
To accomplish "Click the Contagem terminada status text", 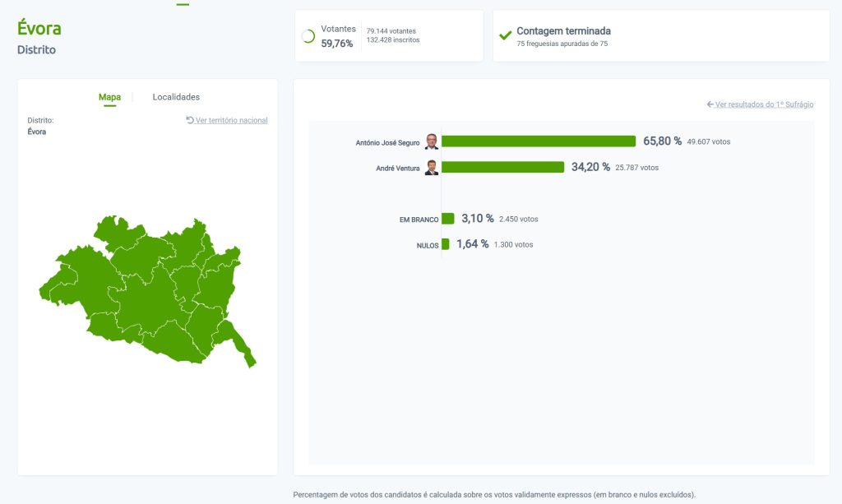I will click(x=563, y=31).
